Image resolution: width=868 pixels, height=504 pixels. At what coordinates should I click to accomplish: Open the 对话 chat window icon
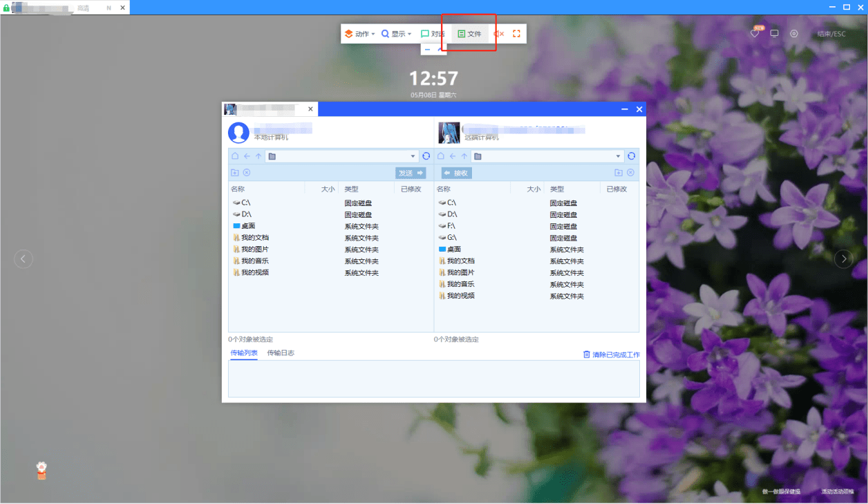[x=426, y=32]
